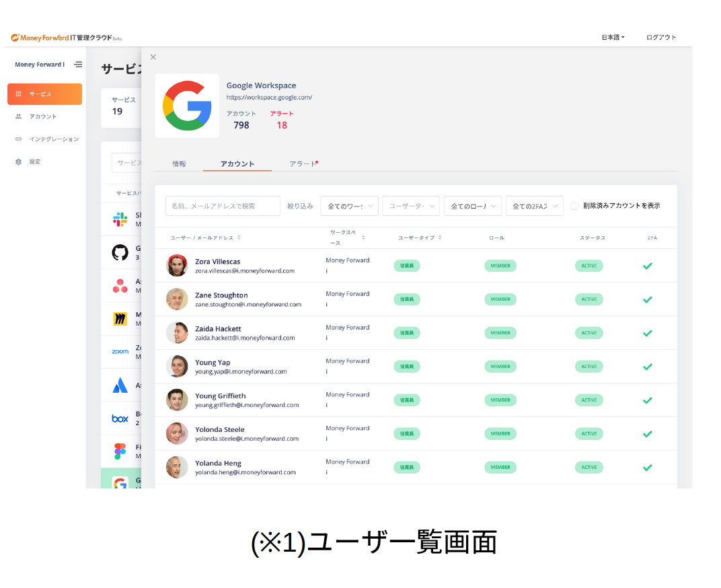Sort by ワークスペース column
The height and width of the screenshot is (588, 721).
(348, 237)
